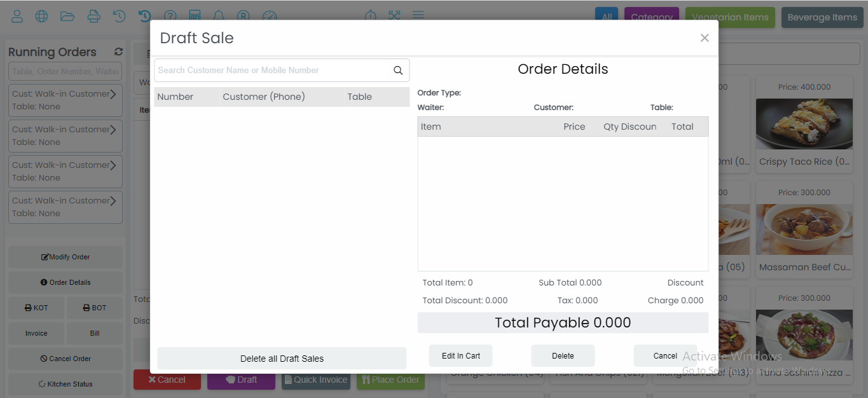Click the open folder icon in toolbar

[67, 17]
